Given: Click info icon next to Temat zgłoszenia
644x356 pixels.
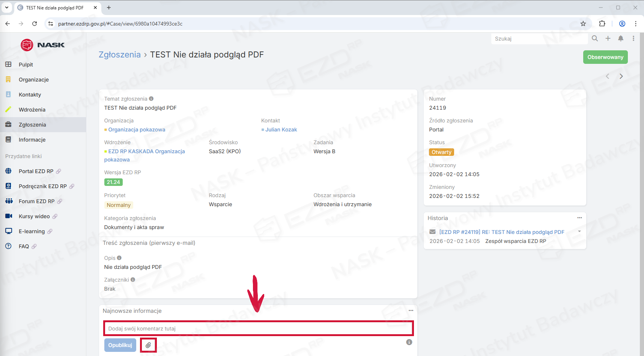Looking at the screenshot, I should click(151, 99).
